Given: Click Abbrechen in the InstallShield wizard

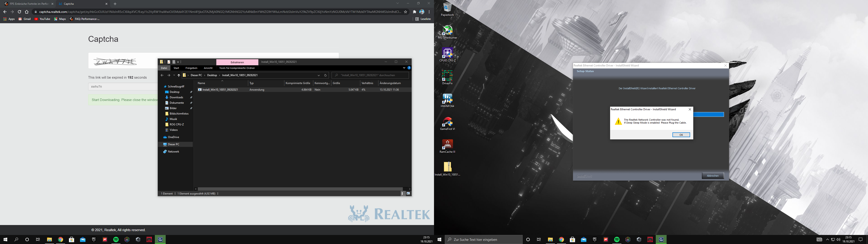Looking at the screenshot, I should pyautogui.click(x=713, y=176).
